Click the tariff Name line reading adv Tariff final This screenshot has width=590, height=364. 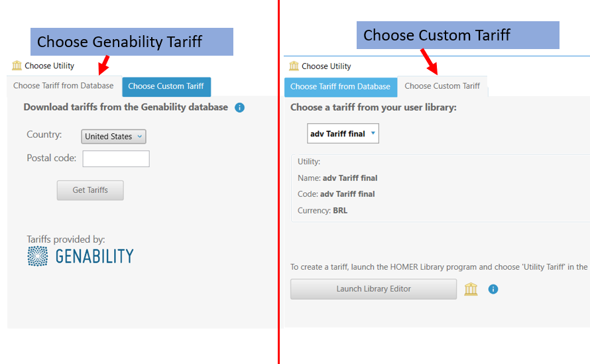pyautogui.click(x=337, y=178)
